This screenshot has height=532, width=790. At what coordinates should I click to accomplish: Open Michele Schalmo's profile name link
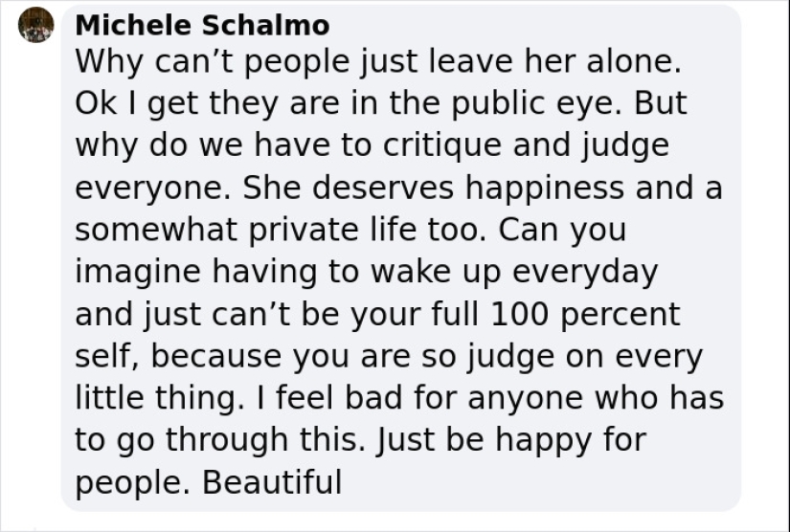[x=201, y=25]
